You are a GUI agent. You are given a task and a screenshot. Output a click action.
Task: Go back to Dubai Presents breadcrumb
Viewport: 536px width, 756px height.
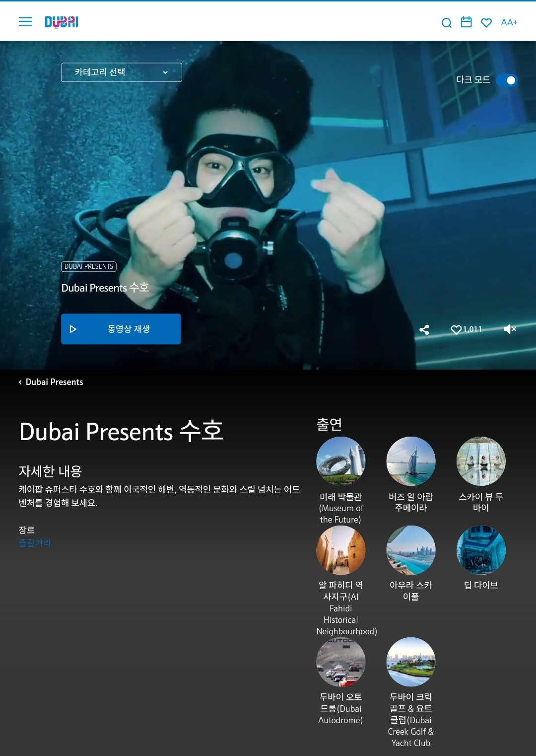point(51,382)
